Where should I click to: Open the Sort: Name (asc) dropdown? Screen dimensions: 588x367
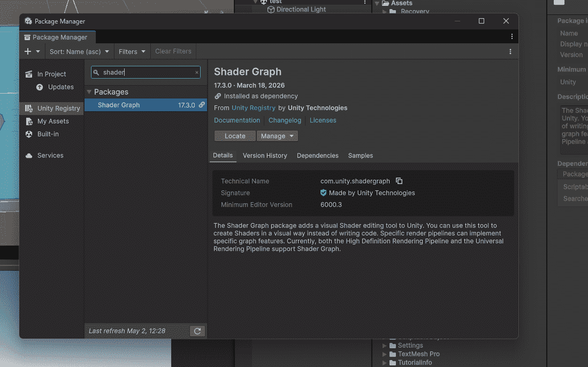[79, 51]
